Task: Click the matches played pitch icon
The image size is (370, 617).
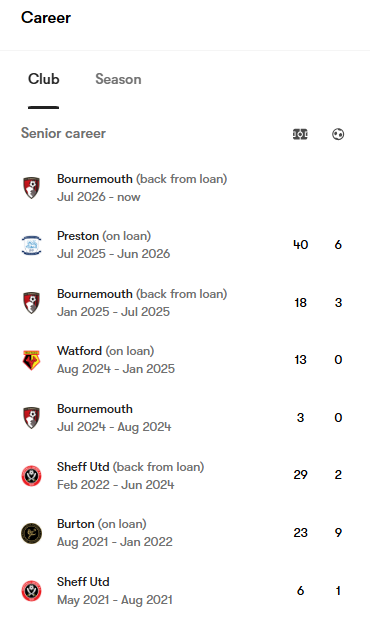Action: tap(300, 134)
